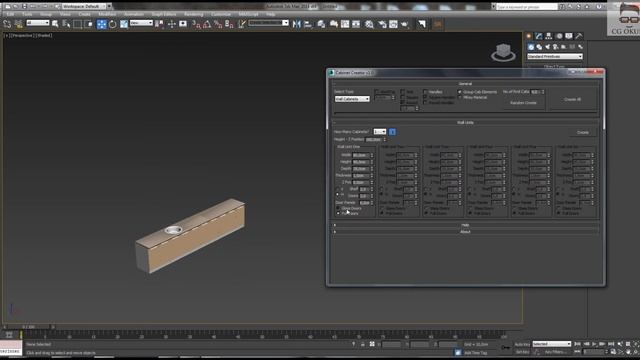Click the Play Animation button
Image resolution: width=640 pixels, height=360 pixels.
coord(594,344)
